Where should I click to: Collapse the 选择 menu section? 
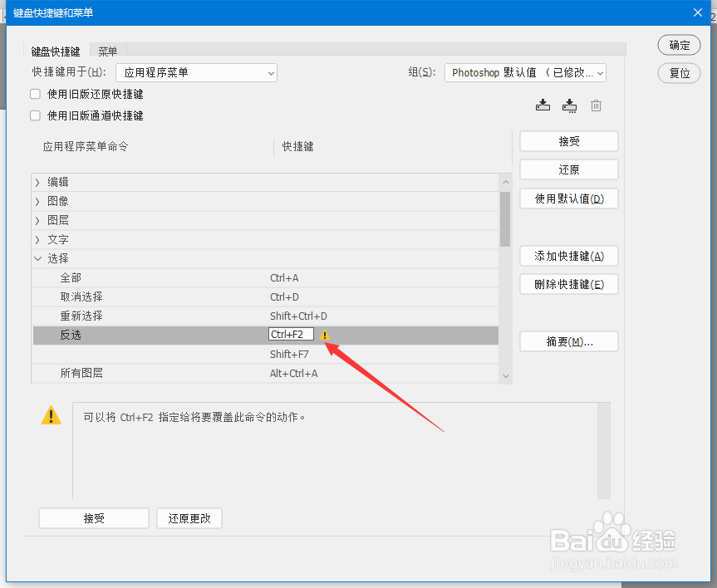[37, 258]
